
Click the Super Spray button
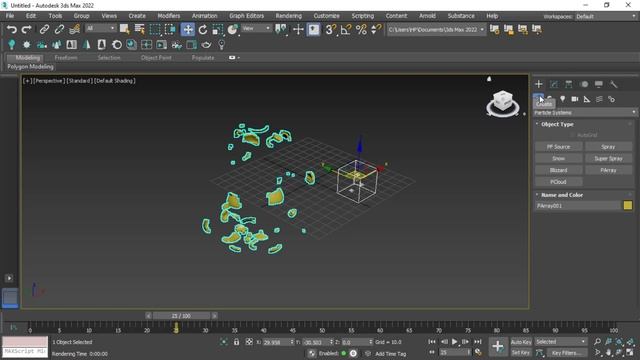(608, 158)
